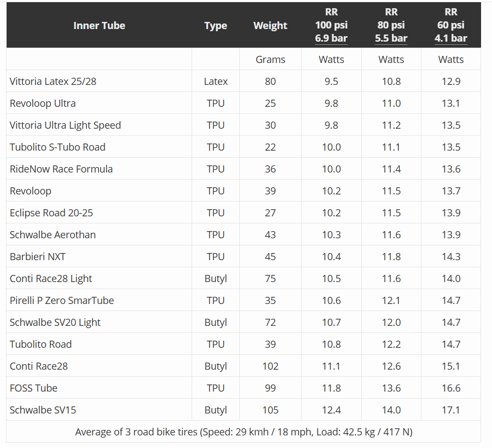Click the 105 weight value cell
The image size is (492, 448).
[x=270, y=410]
